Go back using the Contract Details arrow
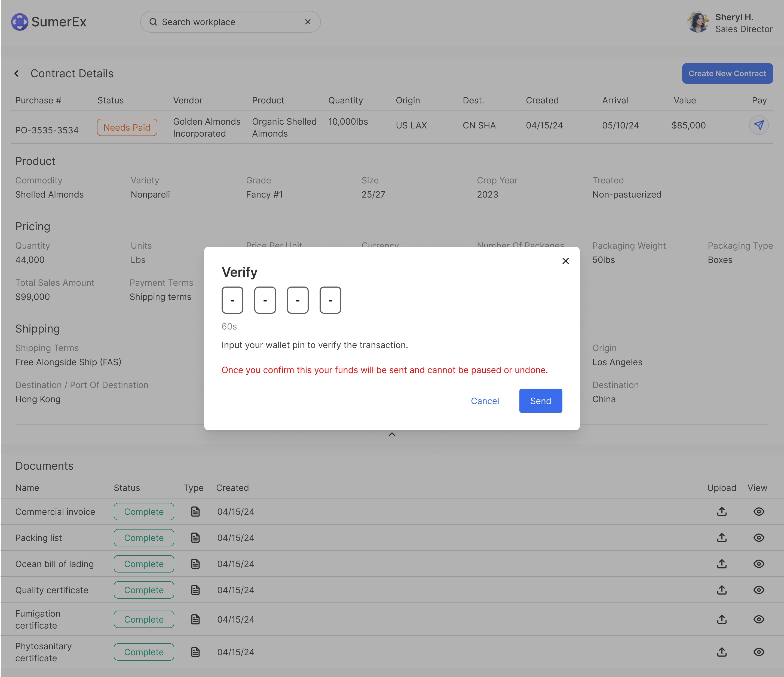The height and width of the screenshot is (677, 784). coord(17,73)
